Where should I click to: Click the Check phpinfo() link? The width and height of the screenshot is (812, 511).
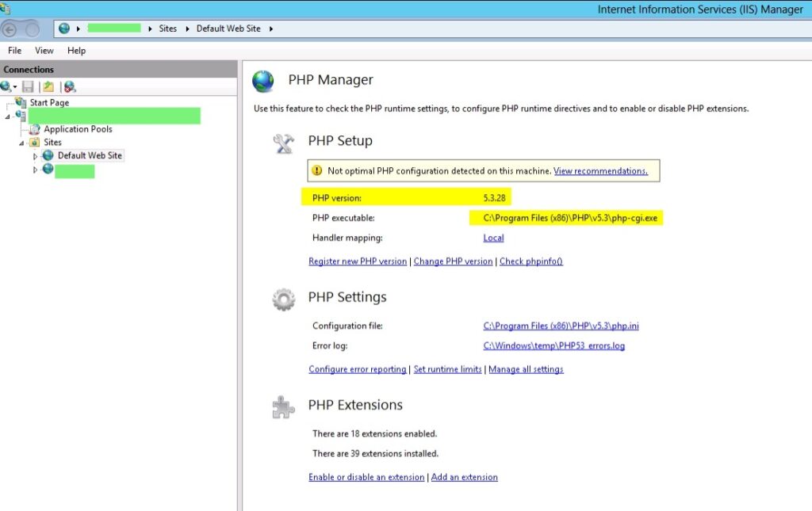[x=530, y=261]
